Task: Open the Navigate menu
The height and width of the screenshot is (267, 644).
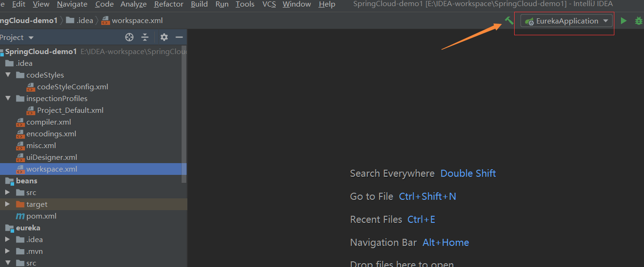Action: point(72,4)
